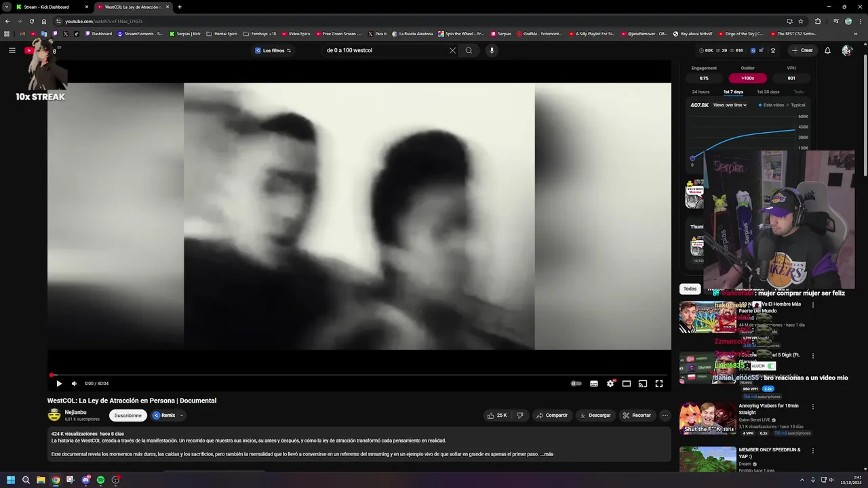Click the 6.1% Engagement value
This screenshot has height=488, width=868.
tap(704, 78)
